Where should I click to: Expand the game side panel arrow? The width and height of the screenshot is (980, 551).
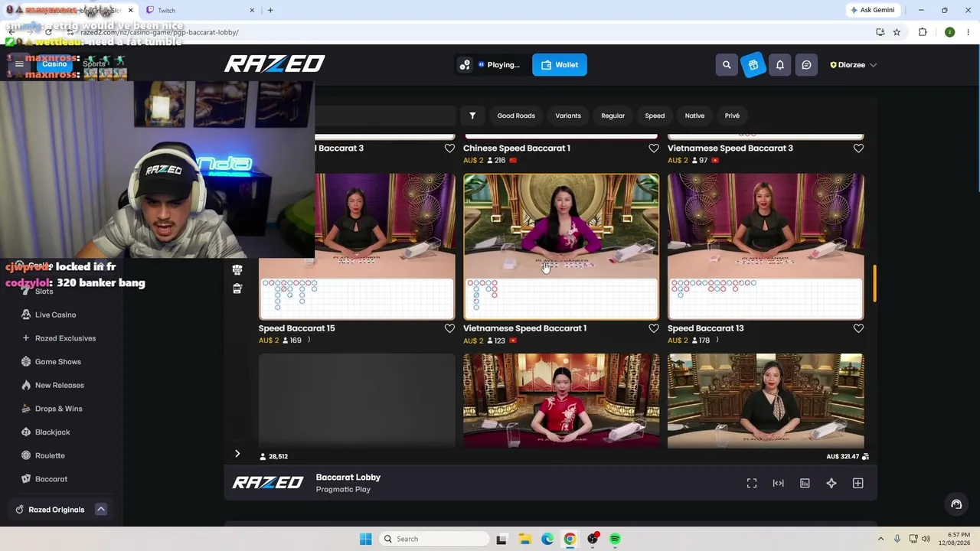pyautogui.click(x=237, y=454)
